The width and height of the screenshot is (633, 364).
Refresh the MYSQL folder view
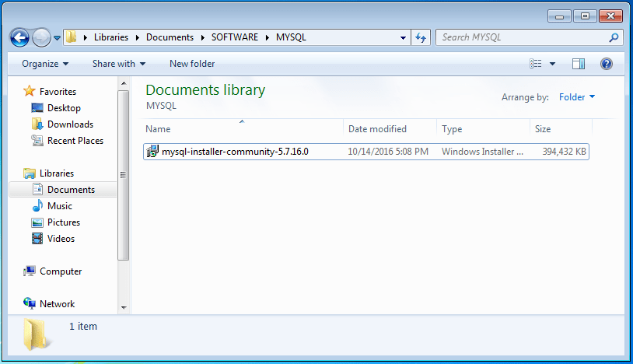[x=421, y=37]
